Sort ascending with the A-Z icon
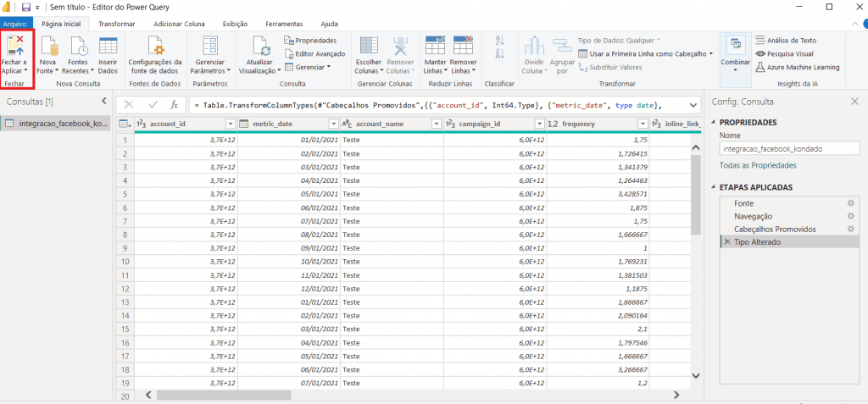The image size is (868, 404). point(499,41)
